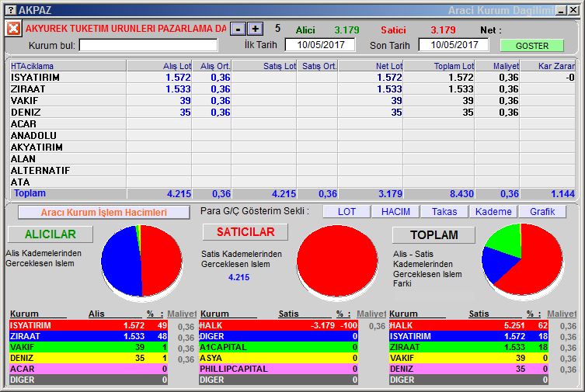The image size is (585, 392).
Task: Click the Satici 3.179 value
Action: point(443,29)
